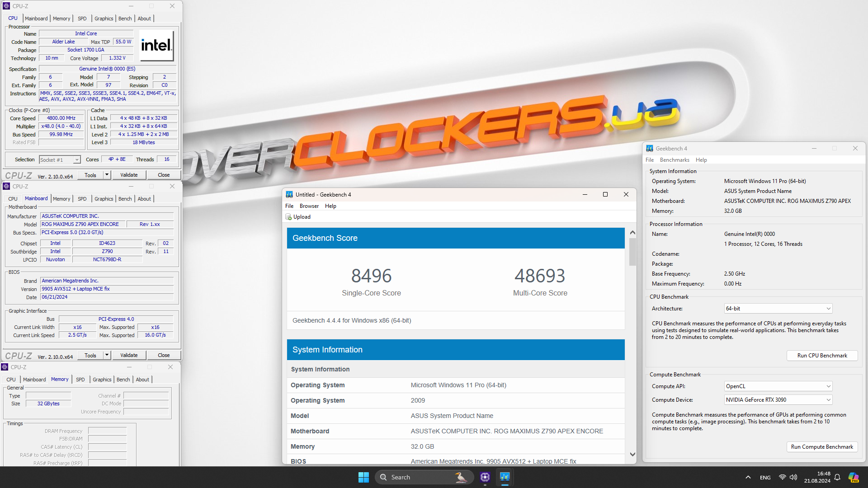The height and width of the screenshot is (488, 868).
Task: Open the Compute API OpenCL dropdown
Action: click(778, 386)
